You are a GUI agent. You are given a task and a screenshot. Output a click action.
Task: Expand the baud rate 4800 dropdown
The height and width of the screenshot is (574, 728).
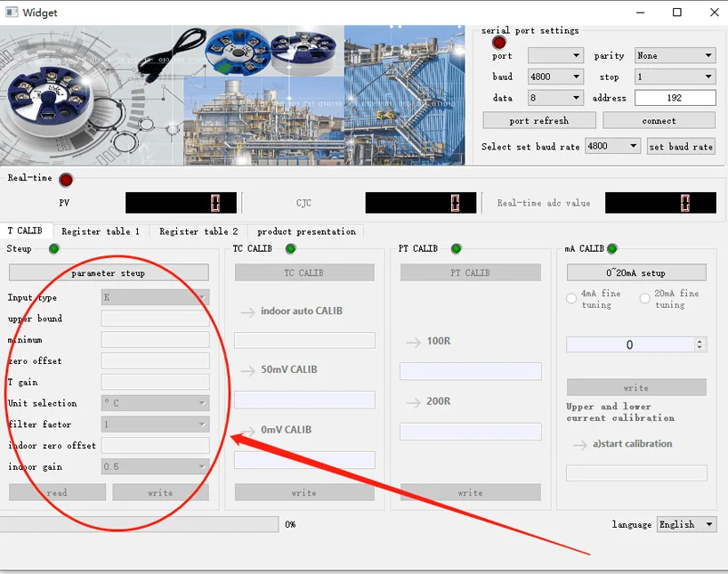point(555,77)
